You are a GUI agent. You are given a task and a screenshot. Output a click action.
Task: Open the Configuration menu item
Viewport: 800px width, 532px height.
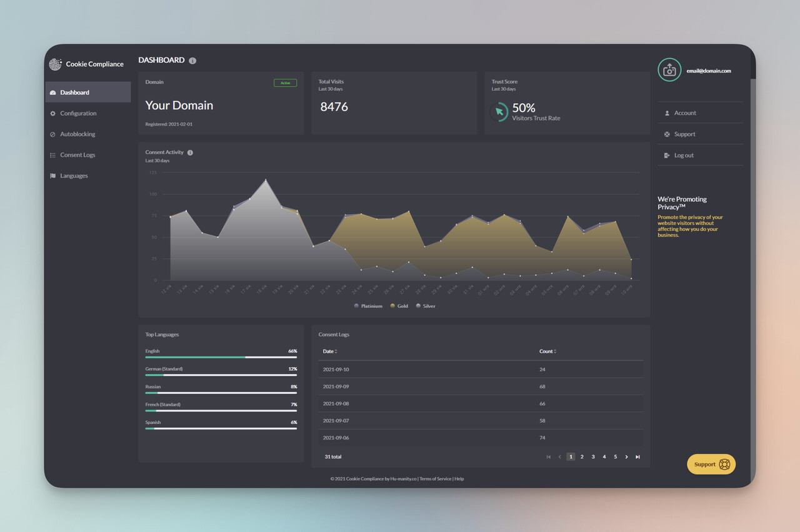[x=88, y=113]
